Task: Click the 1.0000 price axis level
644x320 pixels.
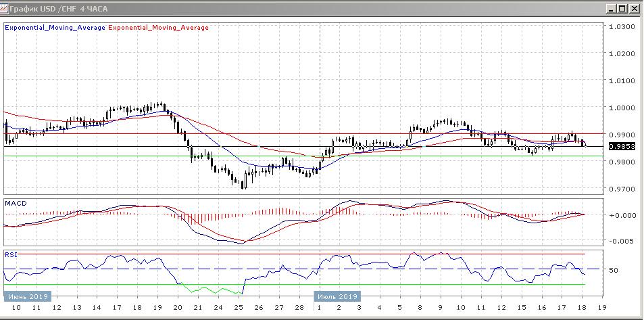Action: [622, 108]
